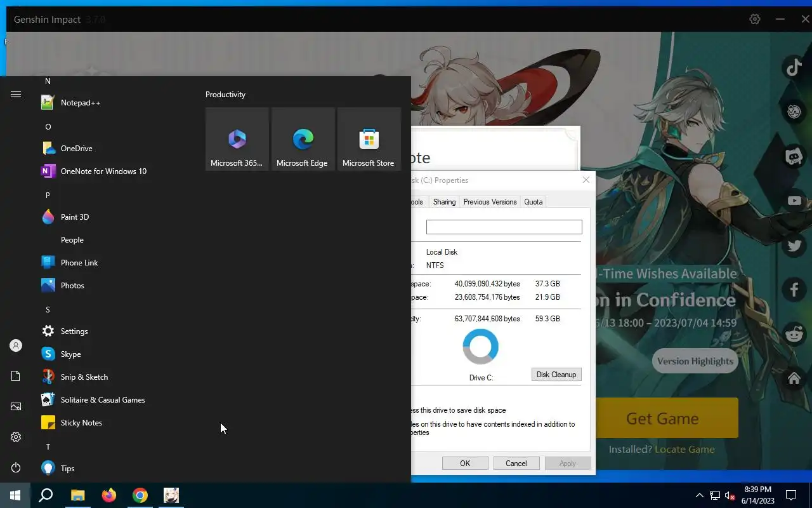Open the Discord icon in Genshin launcher
Viewport: 812px width, 508px height.
tap(794, 156)
